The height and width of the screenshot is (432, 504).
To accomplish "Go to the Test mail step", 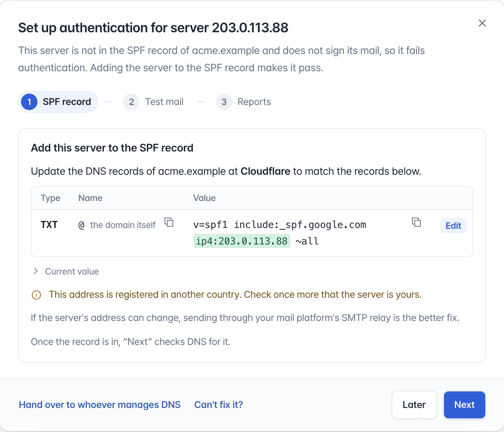I will (x=154, y=102).
